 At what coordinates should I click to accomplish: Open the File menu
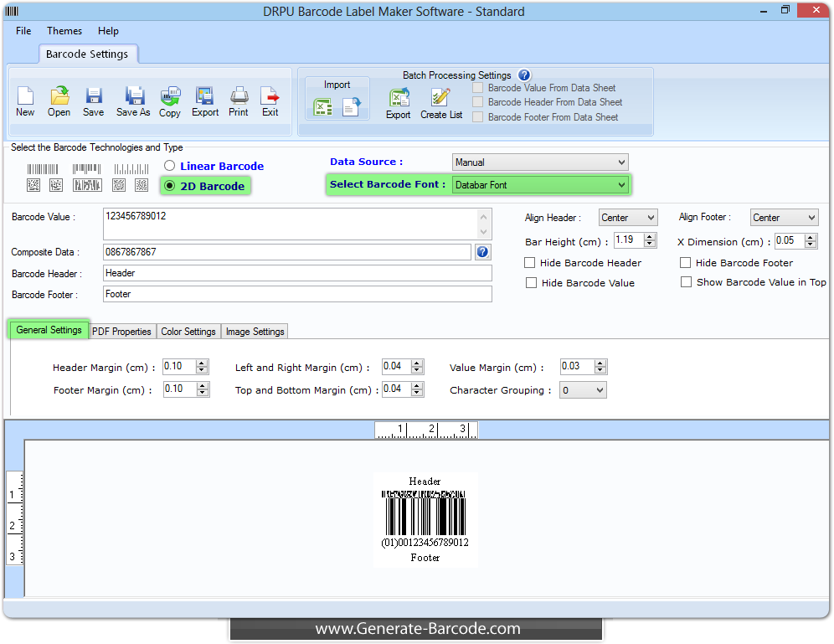coord(23,31)
